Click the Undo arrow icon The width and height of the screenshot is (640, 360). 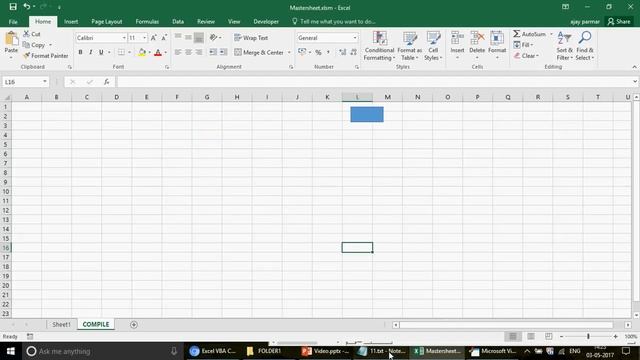(27, 7)
